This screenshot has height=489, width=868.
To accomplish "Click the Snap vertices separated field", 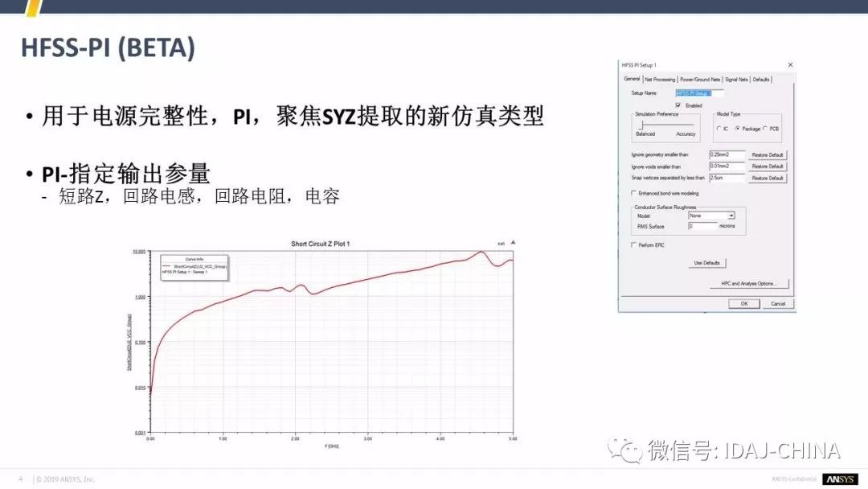I will click(x=727, y=178).
